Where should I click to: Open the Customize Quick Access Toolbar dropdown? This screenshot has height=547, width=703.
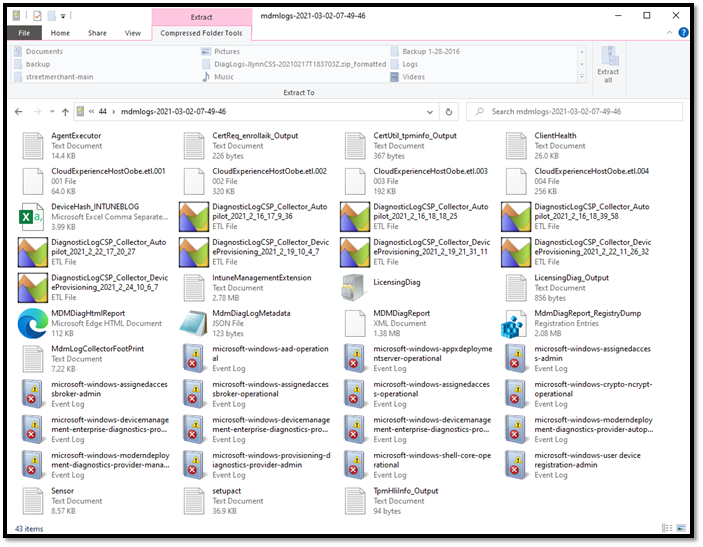pos(63,16)
